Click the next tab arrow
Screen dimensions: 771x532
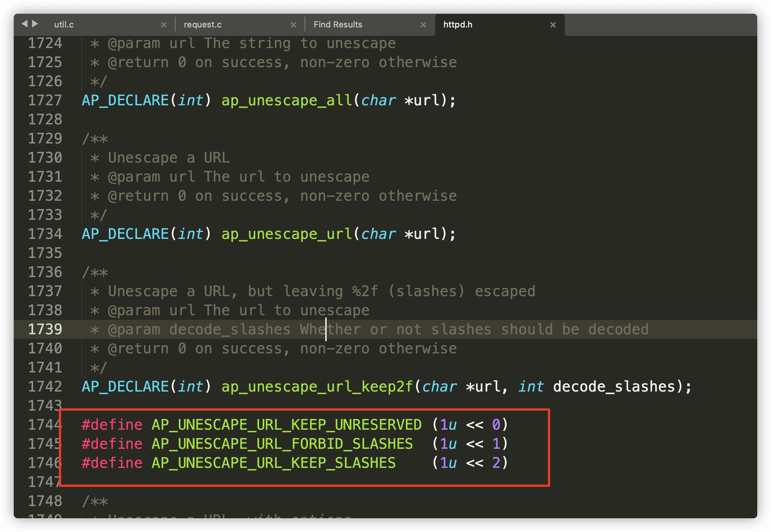(x=35, y=24)
